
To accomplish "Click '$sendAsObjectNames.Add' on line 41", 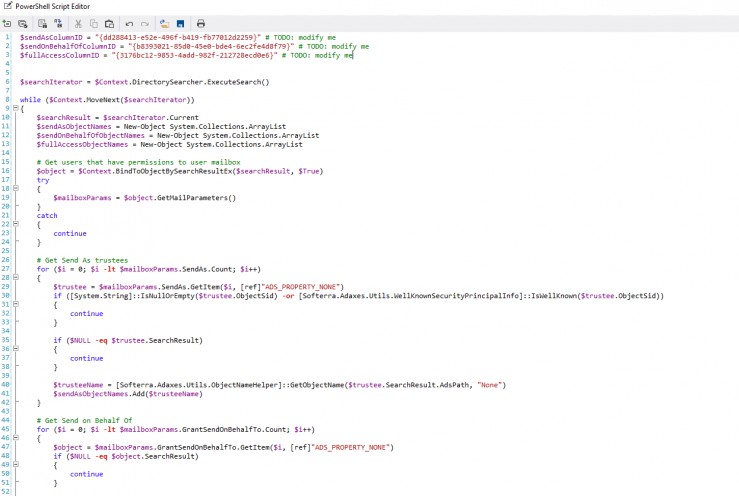I will pos(99,394).
